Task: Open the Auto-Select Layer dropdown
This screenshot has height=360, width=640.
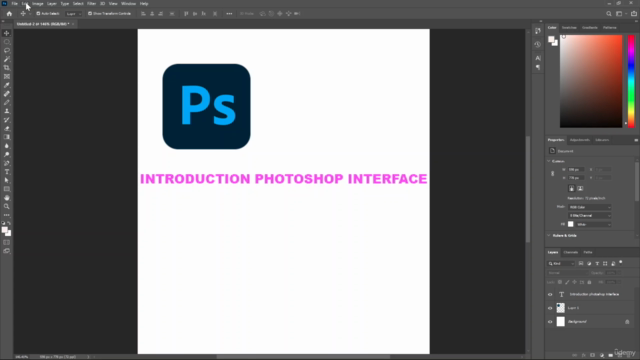Action: point(74,13)
